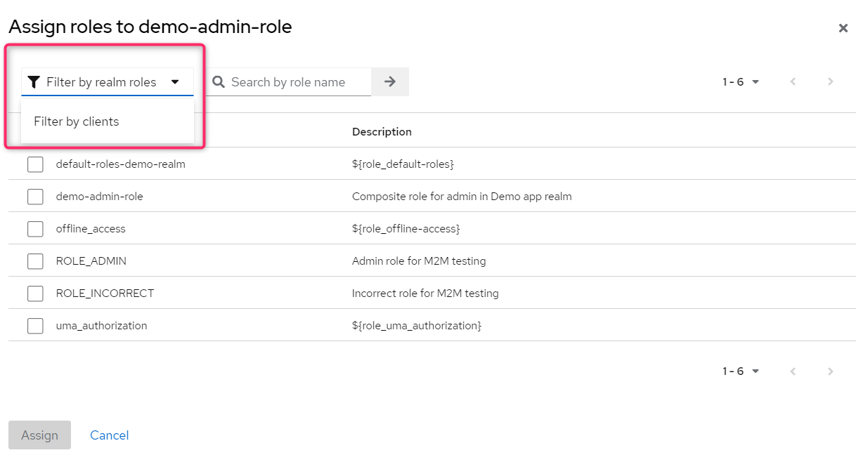Image resolution: width=868 pixels, height=455 pixels.
Task: Select the offline_access role checkbox
Action: pos(35,229)
